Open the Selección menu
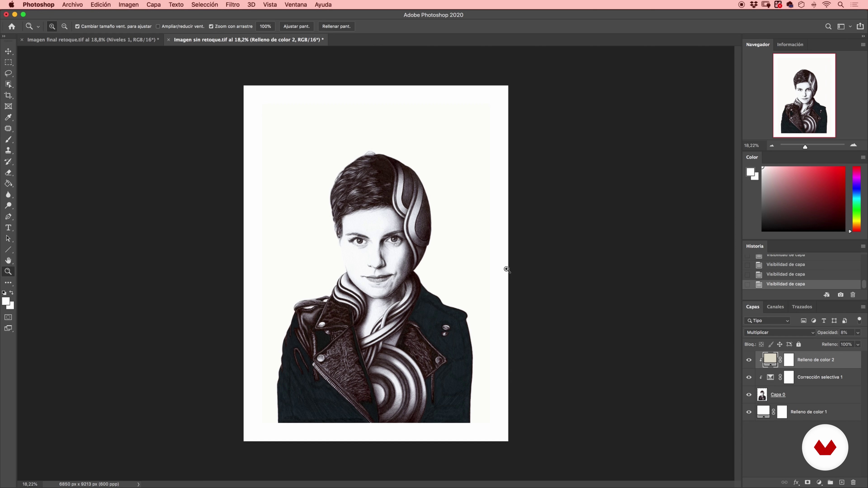 click(x=205, y=5)
